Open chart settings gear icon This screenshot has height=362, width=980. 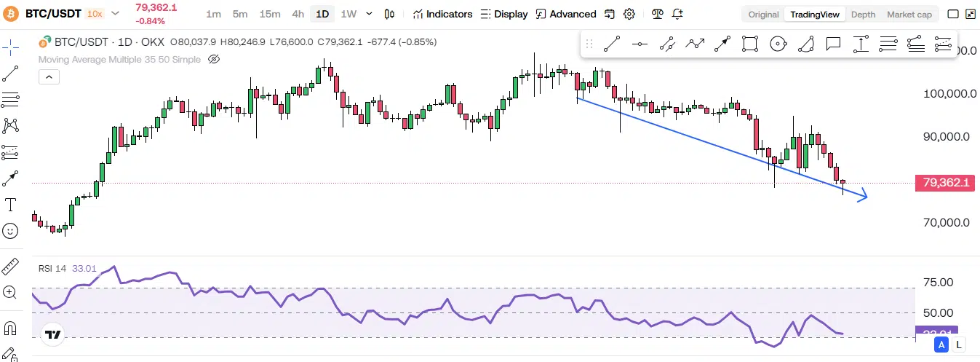(629, 14)
